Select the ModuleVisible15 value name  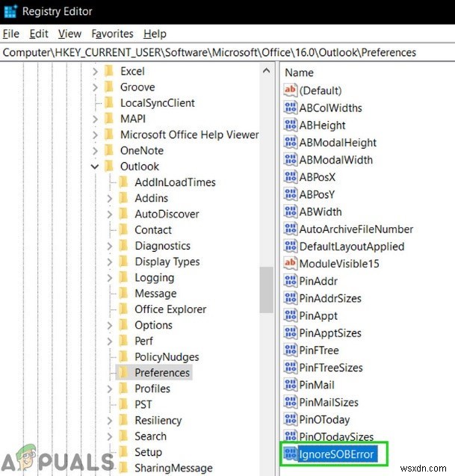click(339, 264)
